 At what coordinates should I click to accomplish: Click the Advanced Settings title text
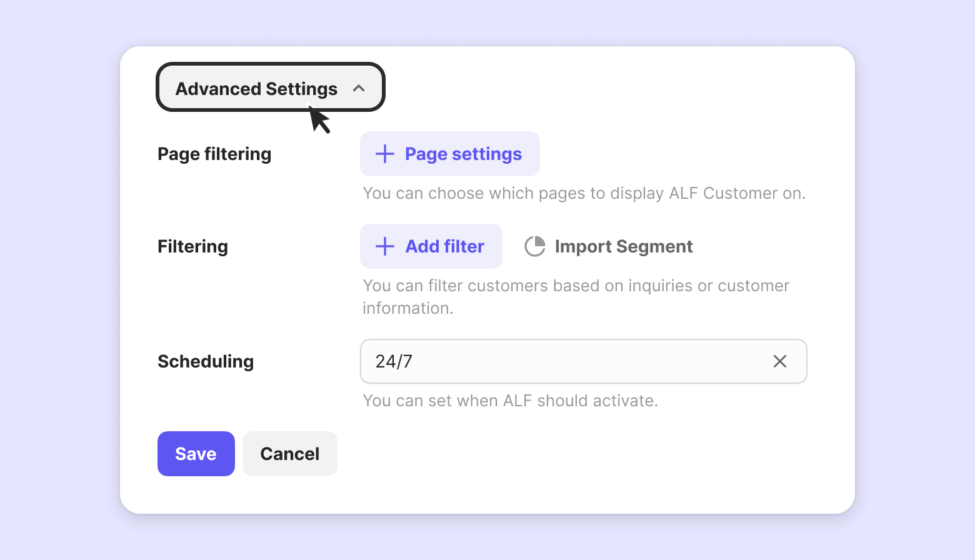click(x=256, y=89)
